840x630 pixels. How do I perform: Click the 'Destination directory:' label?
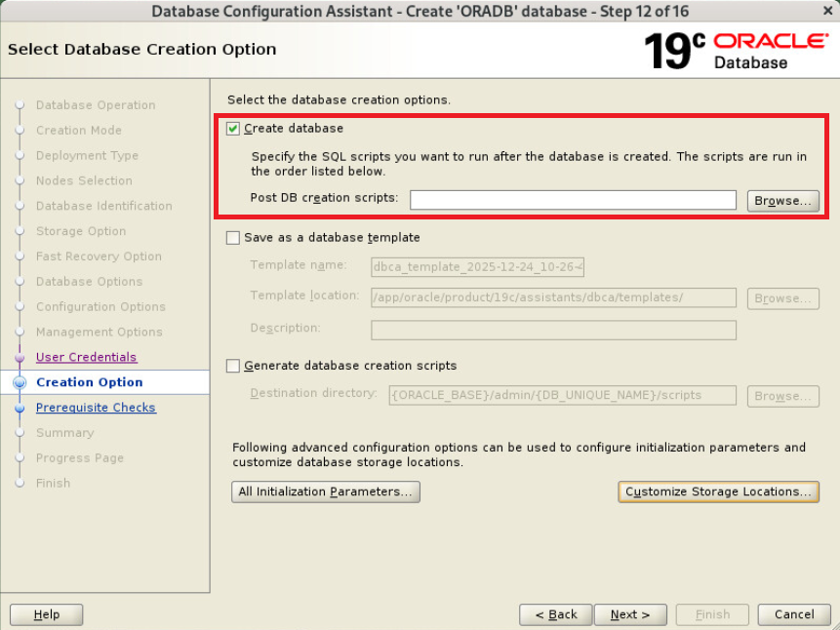[313, 393]
